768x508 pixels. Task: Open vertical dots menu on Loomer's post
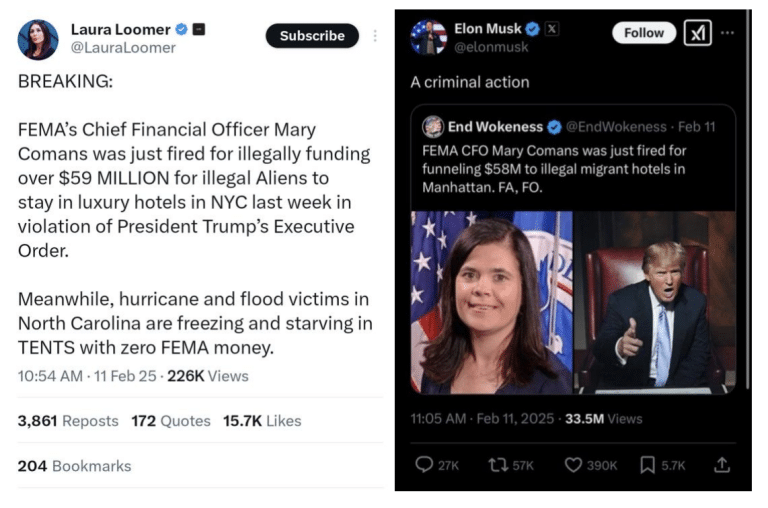click(x=375, y=36)
